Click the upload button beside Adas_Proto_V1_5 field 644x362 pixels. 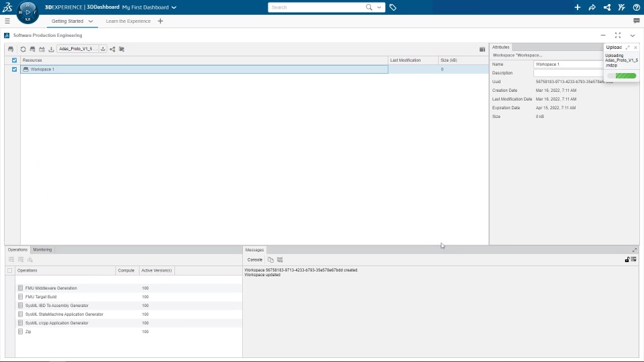click(103, 49)
